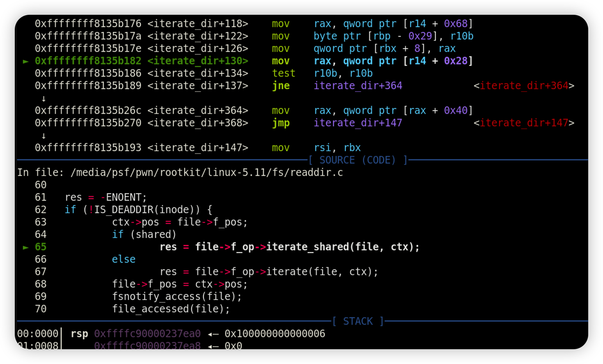Select the 'test' mnemonic
Screen dimensions: 603x364
[283, 73]
